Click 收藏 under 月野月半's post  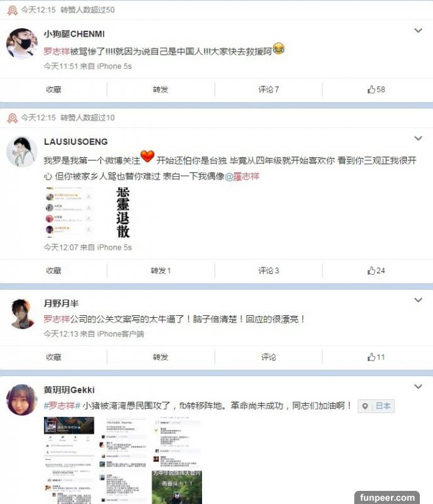pos(53,357)
